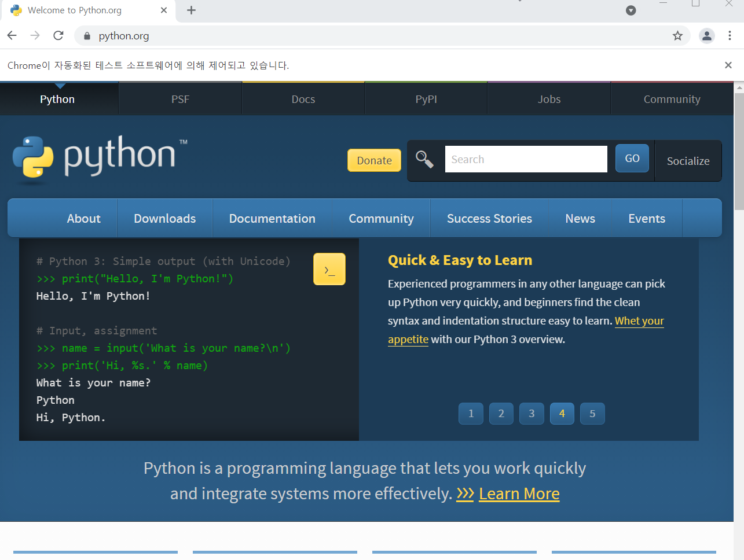Open the Jobs top navigation tab
The height and width of the screenshot is (560, 744).
549,99
